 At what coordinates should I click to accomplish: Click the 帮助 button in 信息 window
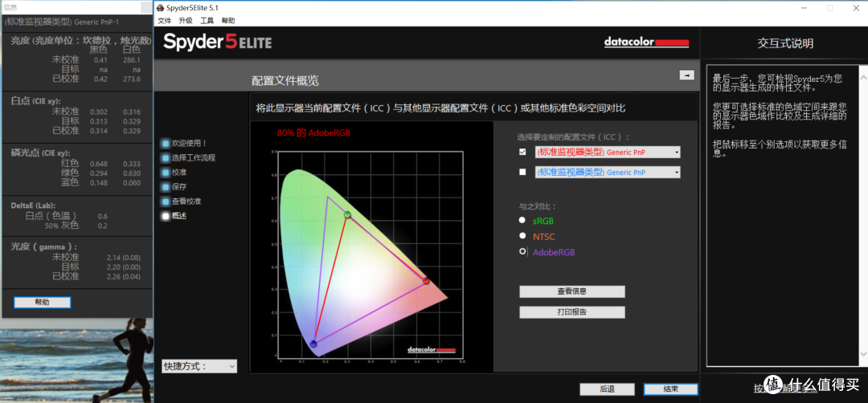[x=42, y=303]
